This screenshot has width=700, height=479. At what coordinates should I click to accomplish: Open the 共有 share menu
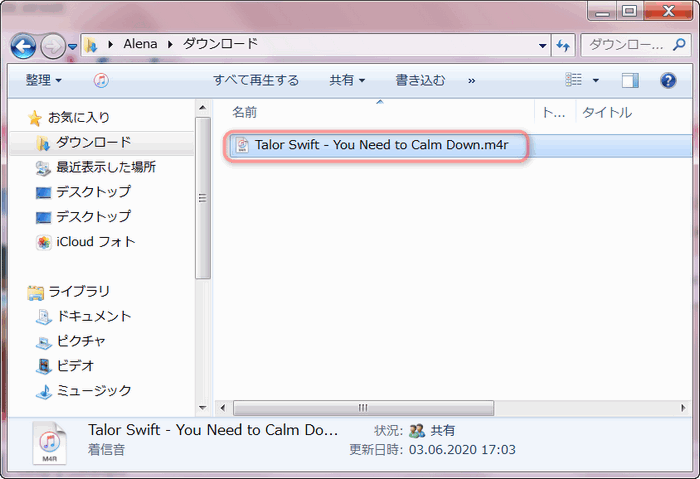pyautogui.click(x=347, y=80)
